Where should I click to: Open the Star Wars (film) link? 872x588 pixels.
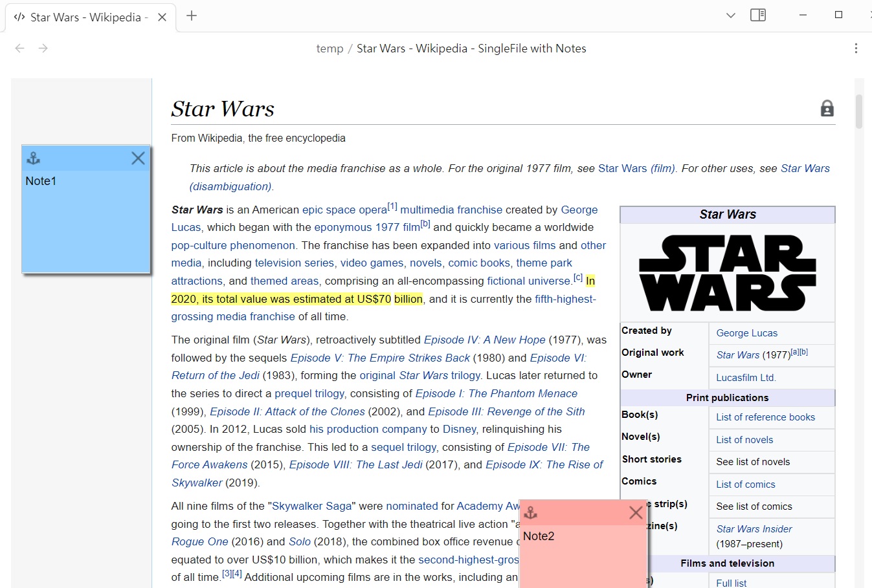(x=636, y=168)
